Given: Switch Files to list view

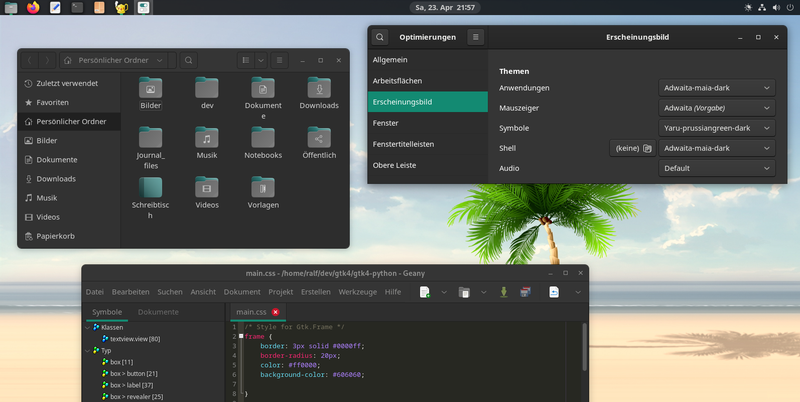Looking at the screenshot, I should pos(245,60).
